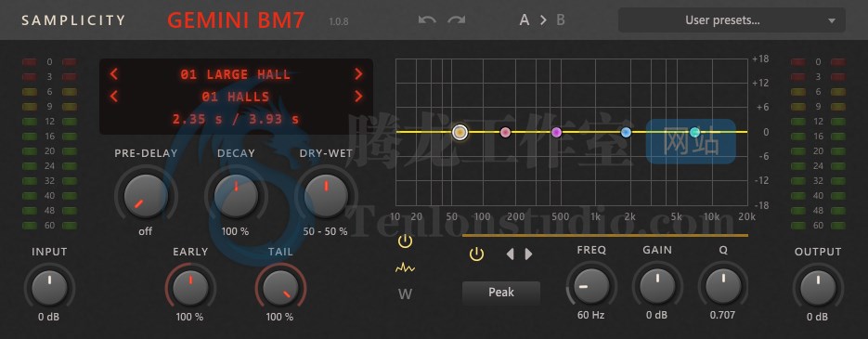
Task: Click the EQ gain value 0 dB
Action: tap(657, 315)
